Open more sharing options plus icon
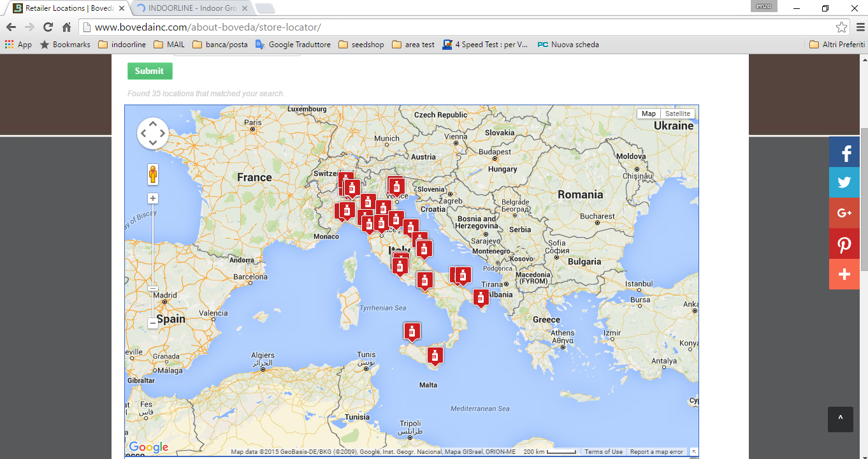The height and width of the screenshot is (459, 868). [x=844, y=274]
